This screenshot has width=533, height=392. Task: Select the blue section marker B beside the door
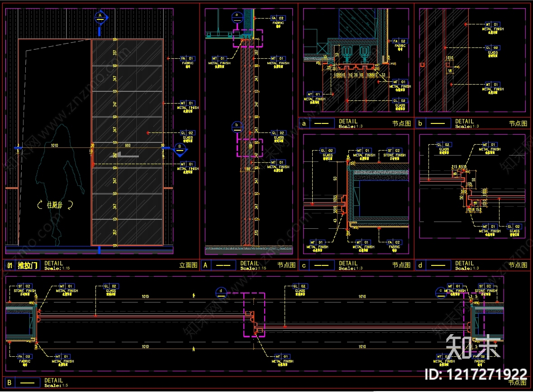click(x=180, y=149)
